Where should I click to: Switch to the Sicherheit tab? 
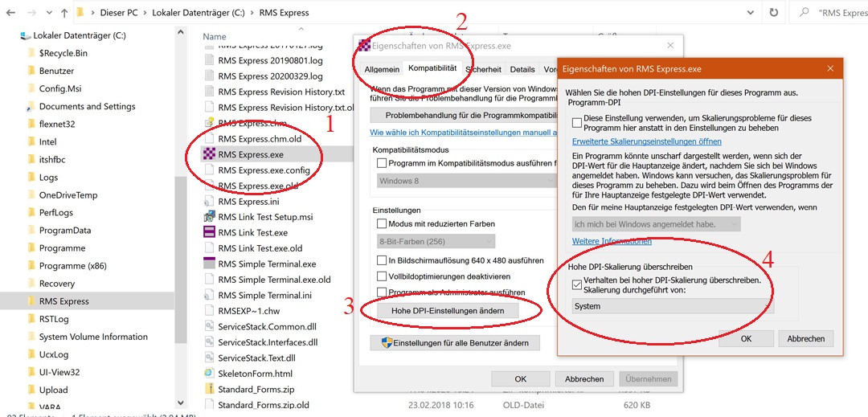pyautogui.click(x=483, y=69)
